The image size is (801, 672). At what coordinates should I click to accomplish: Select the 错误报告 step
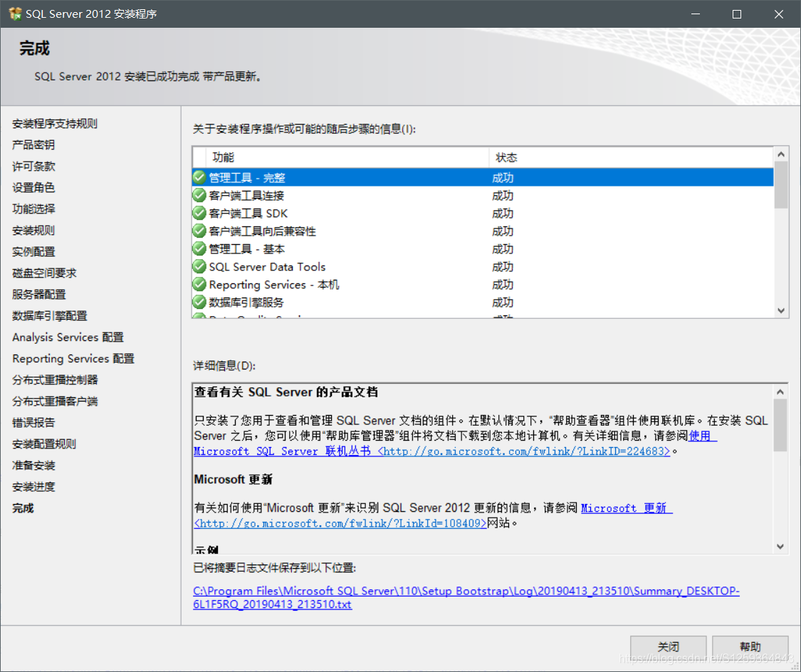[x=33, y=423]
